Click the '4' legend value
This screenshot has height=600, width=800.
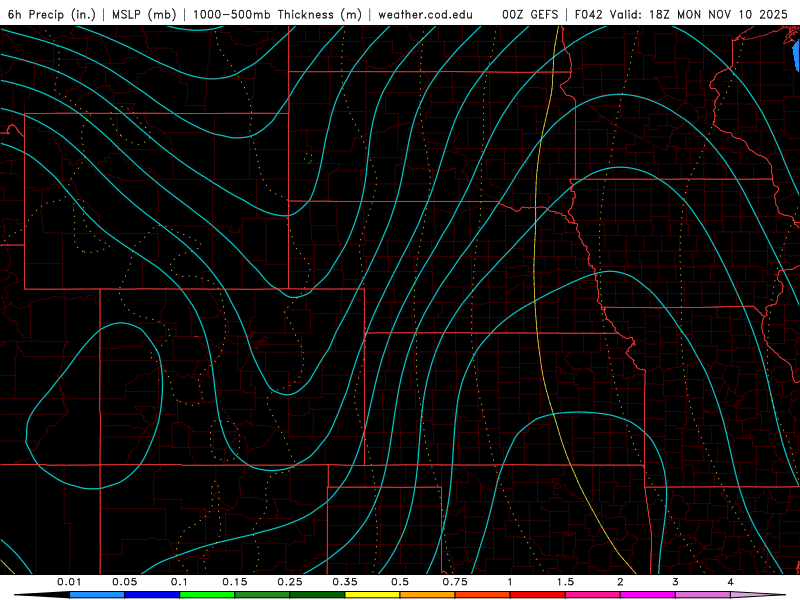pyautogui.click(x=731, y=582)
